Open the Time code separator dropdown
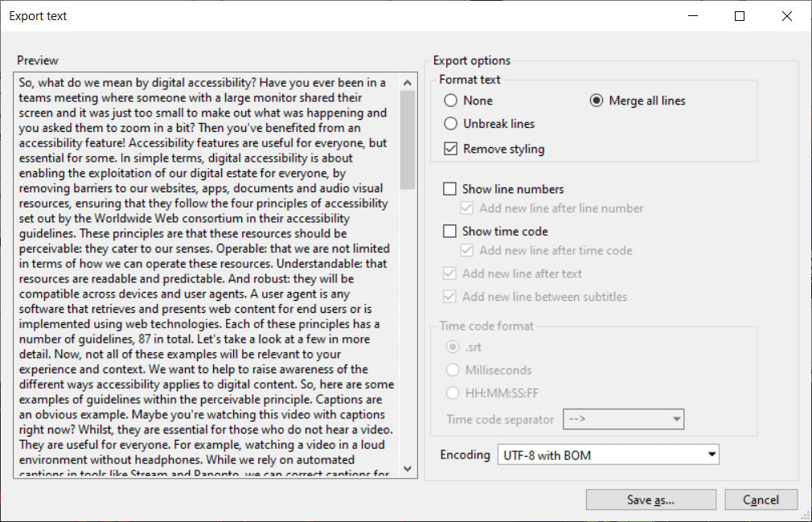The width and height of the screenshot is (812, 522). 624,419
